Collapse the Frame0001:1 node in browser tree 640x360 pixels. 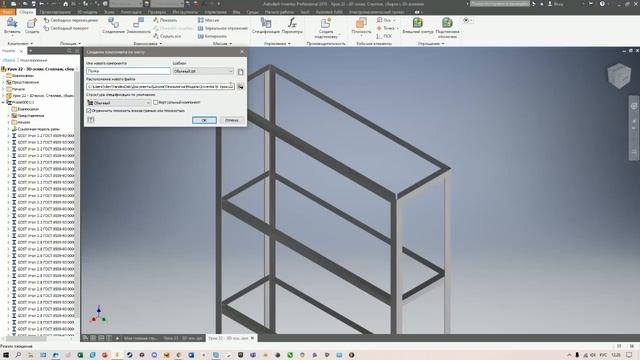pos(4,102)
